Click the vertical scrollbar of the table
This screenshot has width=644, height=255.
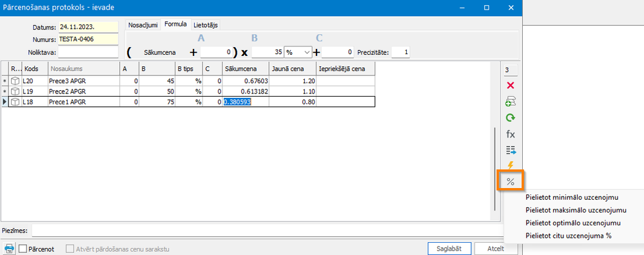[x=495, y=168]
